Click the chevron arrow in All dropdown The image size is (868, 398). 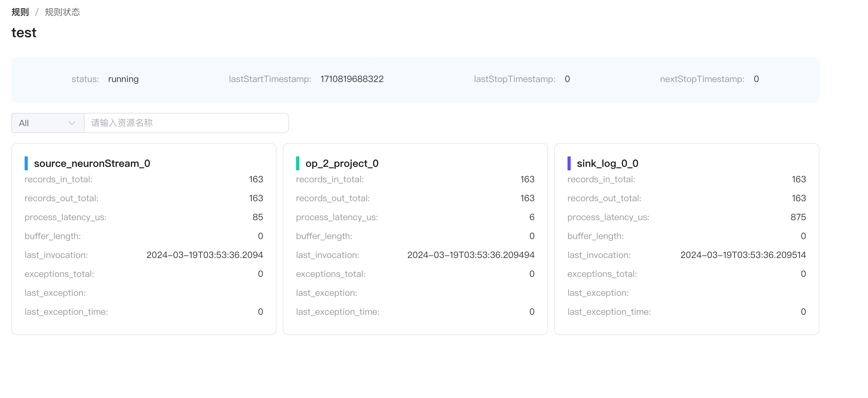[72, 123]
